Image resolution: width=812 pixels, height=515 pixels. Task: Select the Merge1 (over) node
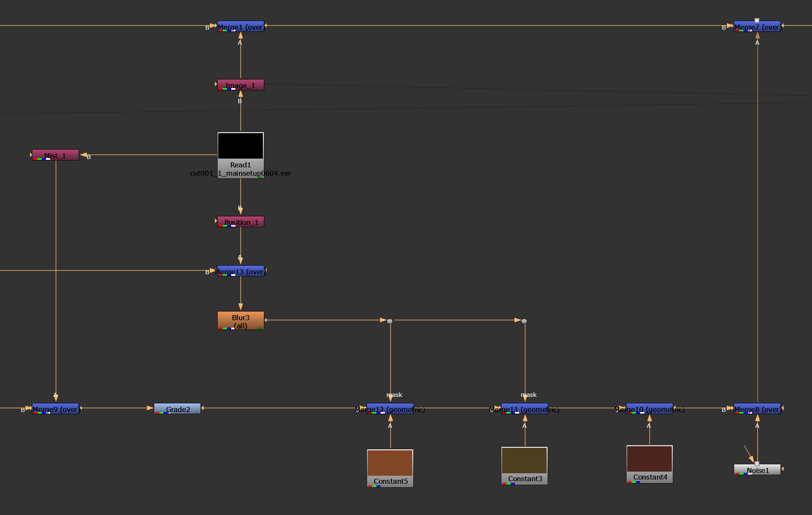(241, 26)
